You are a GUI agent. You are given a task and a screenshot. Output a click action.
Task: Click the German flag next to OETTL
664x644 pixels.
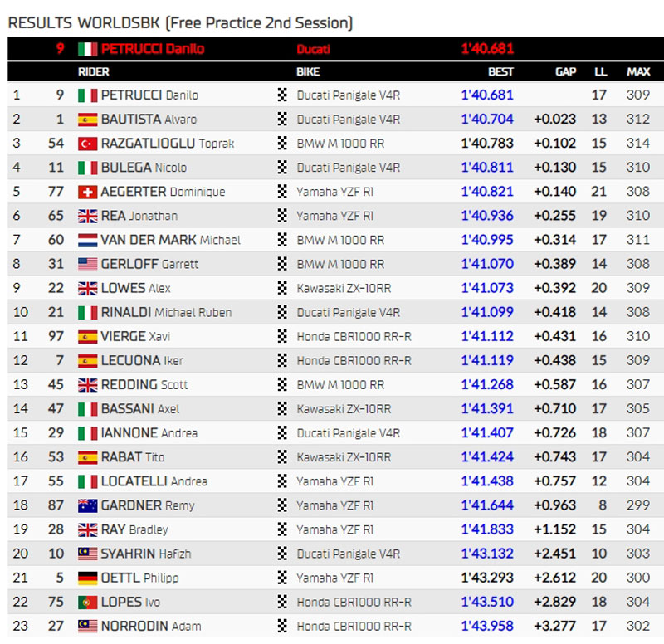point(87,578)
